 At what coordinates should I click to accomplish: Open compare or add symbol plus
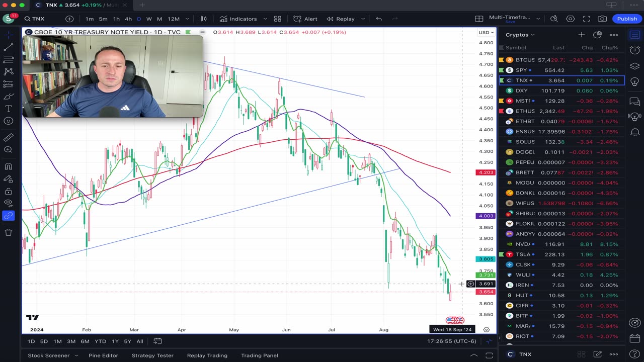pos(69,19)
